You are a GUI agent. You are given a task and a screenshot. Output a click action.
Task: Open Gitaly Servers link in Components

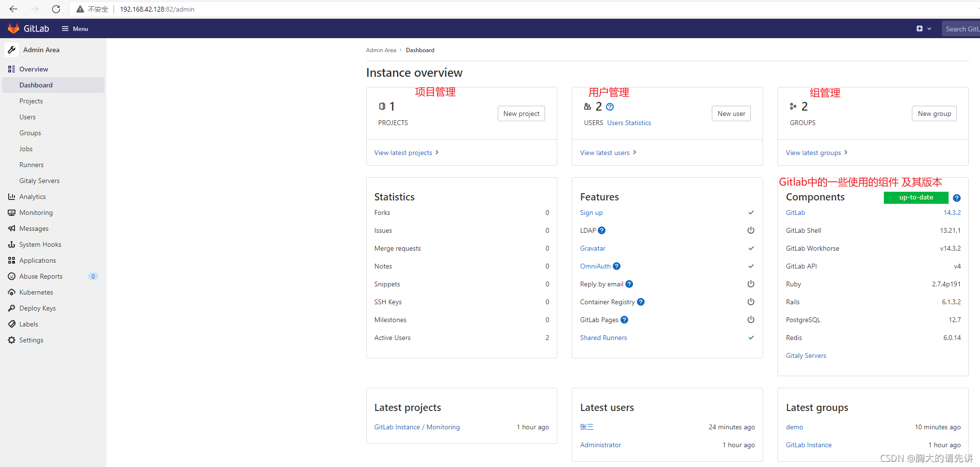coord(806,355)
